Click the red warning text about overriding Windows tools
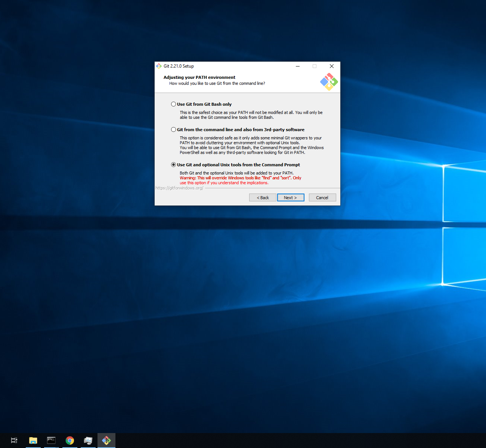This screenshot has height=448, width=486. pos(241,180)
